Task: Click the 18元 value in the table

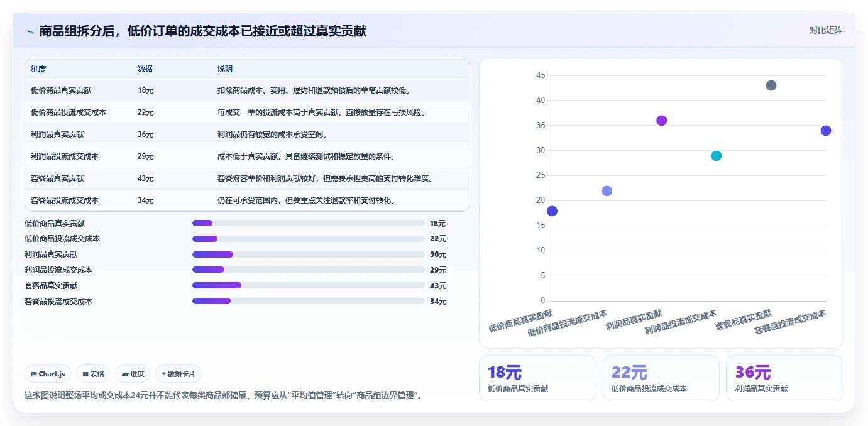Action: pos(146,90)
